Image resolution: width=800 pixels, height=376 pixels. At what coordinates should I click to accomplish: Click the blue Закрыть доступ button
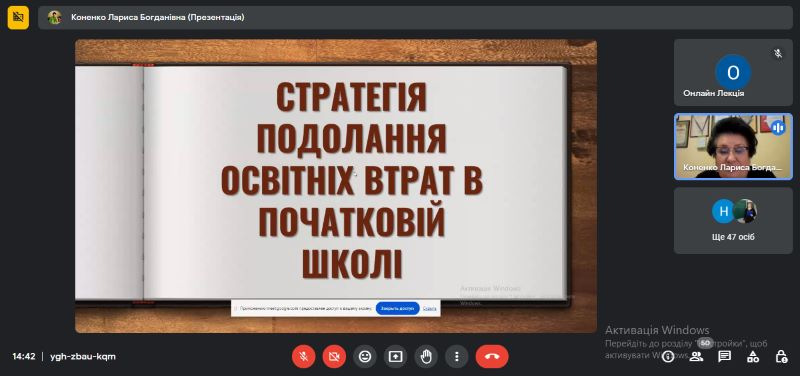coord(397,309)
